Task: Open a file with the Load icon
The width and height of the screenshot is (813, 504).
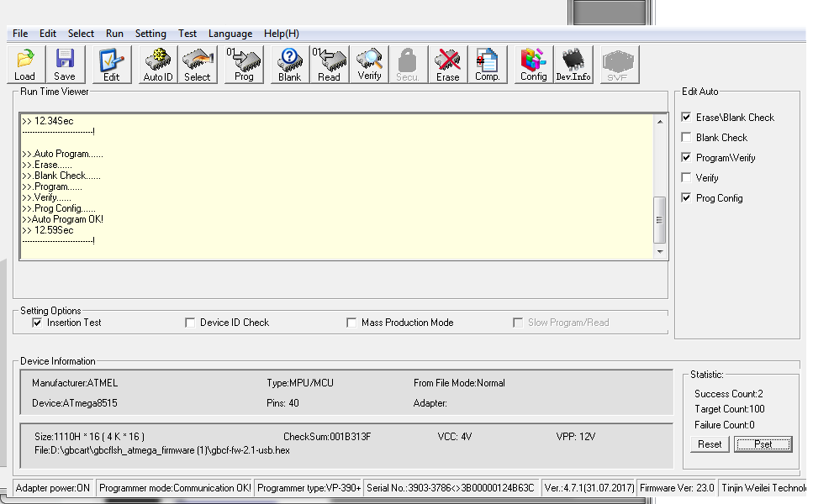Action: [25, 63]
